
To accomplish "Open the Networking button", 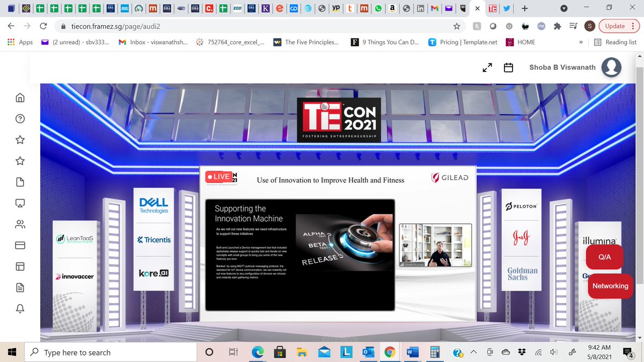I will tap(610, 286).
